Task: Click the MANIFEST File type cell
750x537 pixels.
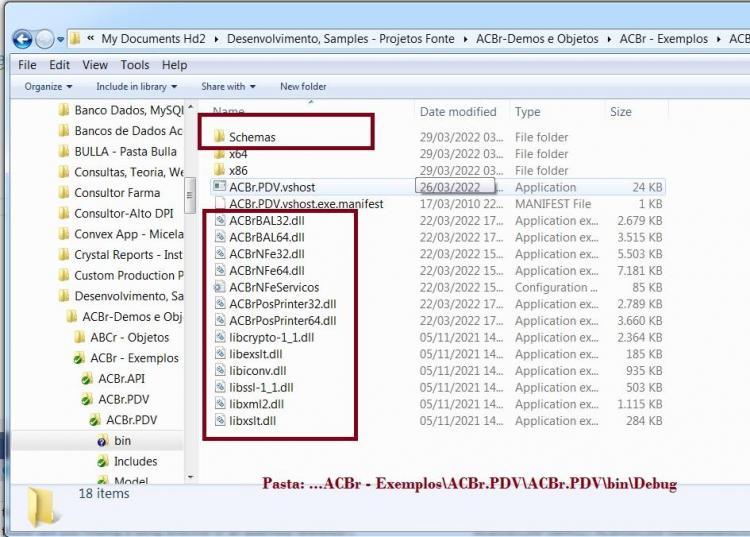Action: 553,204
